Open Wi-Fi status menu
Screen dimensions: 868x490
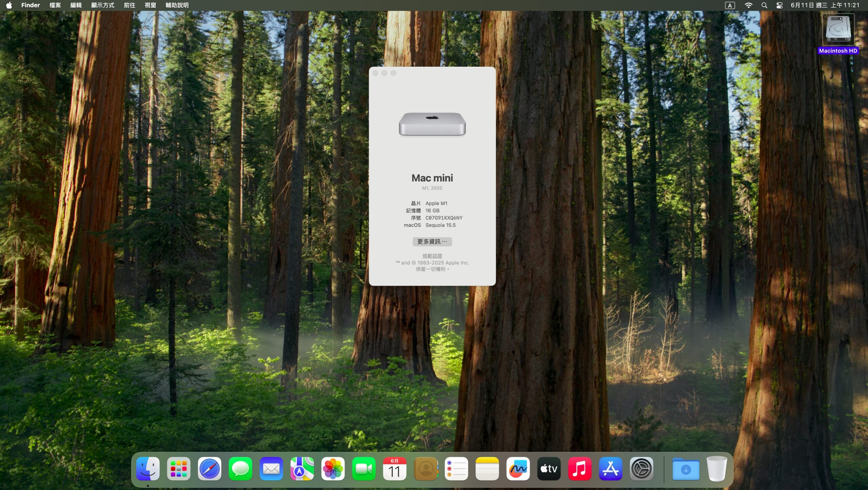[749, 5]
